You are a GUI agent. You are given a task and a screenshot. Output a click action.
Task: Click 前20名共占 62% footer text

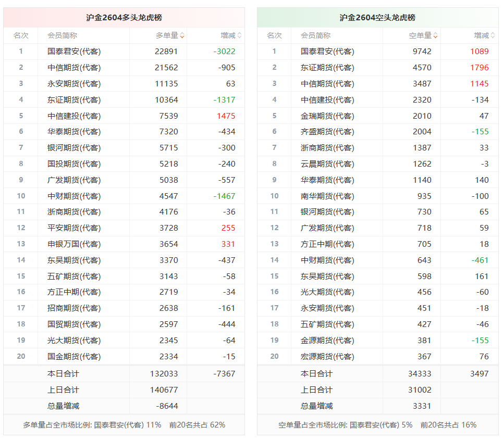point(198,425)
